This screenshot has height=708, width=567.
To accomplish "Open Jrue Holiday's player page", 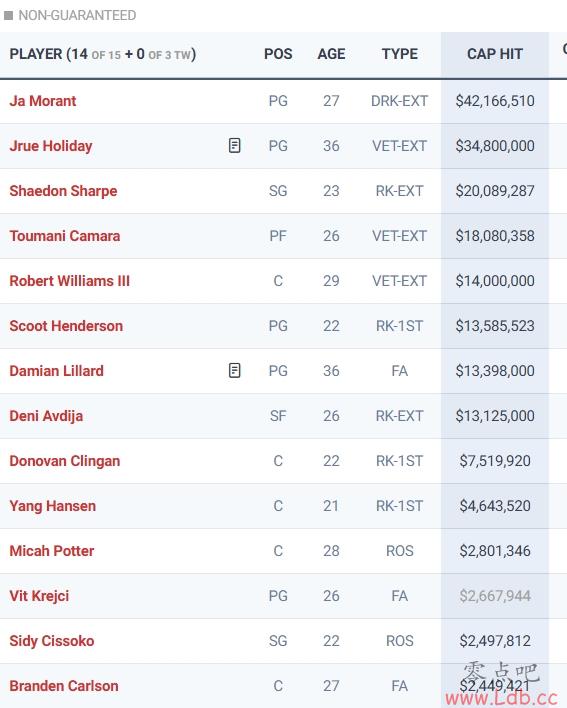I will tap(51, 146).
